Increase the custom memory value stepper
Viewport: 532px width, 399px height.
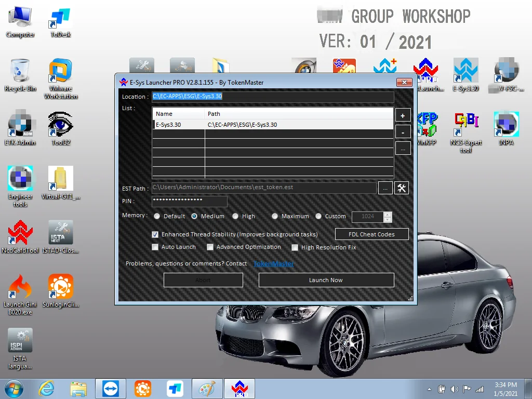coord(388,214)
